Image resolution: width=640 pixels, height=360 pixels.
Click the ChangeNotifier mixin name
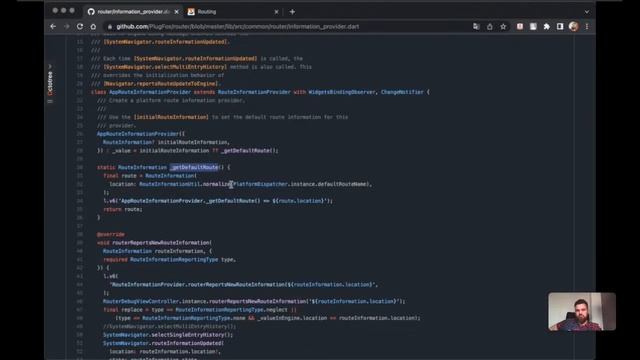pyautogui.click(x=402, y=92)
